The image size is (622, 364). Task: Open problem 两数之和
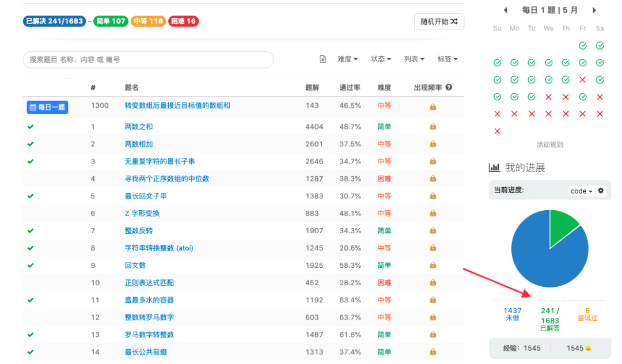139,127
